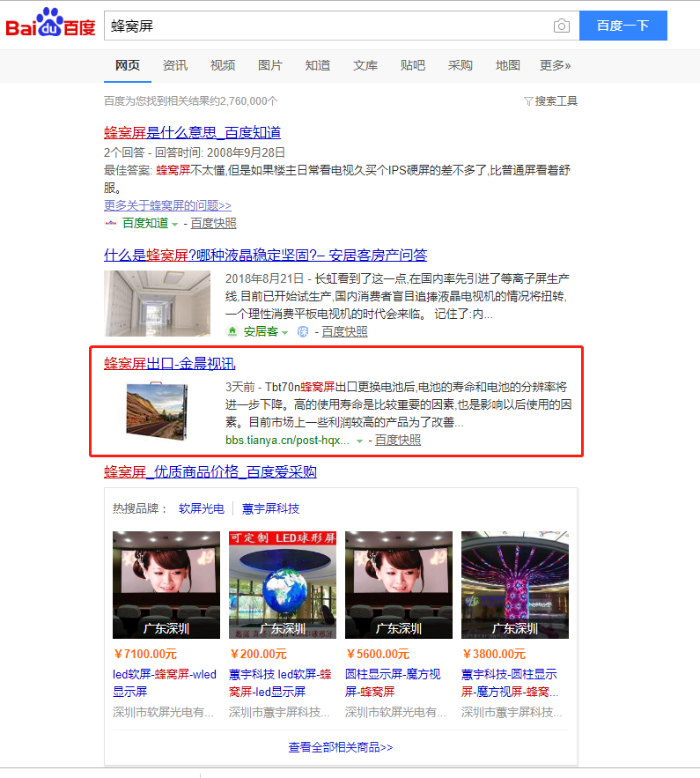
Task: Open 查看全部相关商品>> link
Action: 341,747
